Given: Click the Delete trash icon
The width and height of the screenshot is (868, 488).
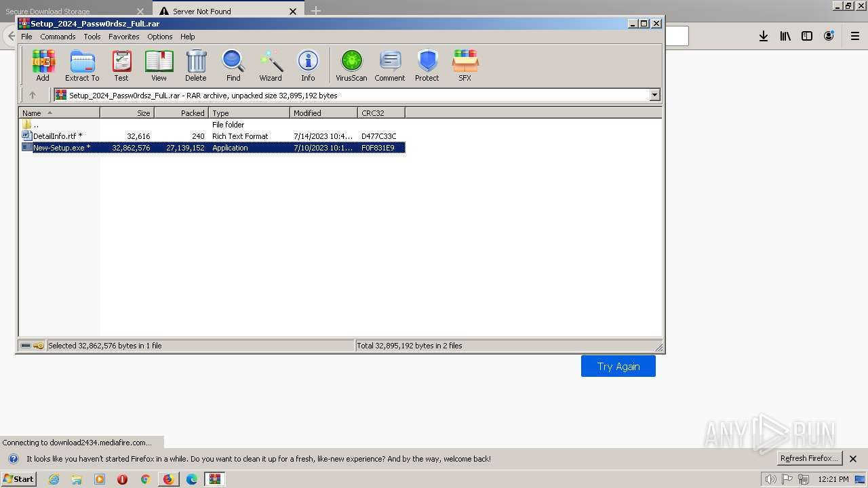Looking at the screenshot, I should point(196,65).
